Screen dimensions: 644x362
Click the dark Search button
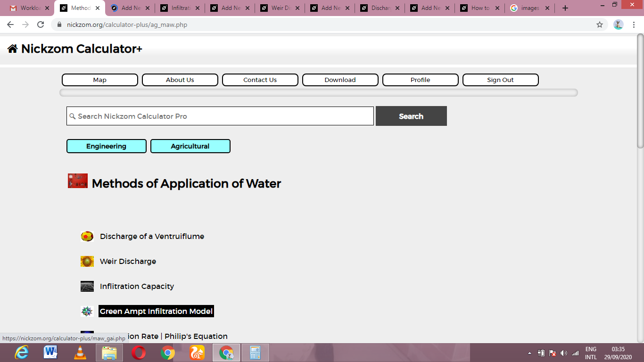[x=411, y=116]
